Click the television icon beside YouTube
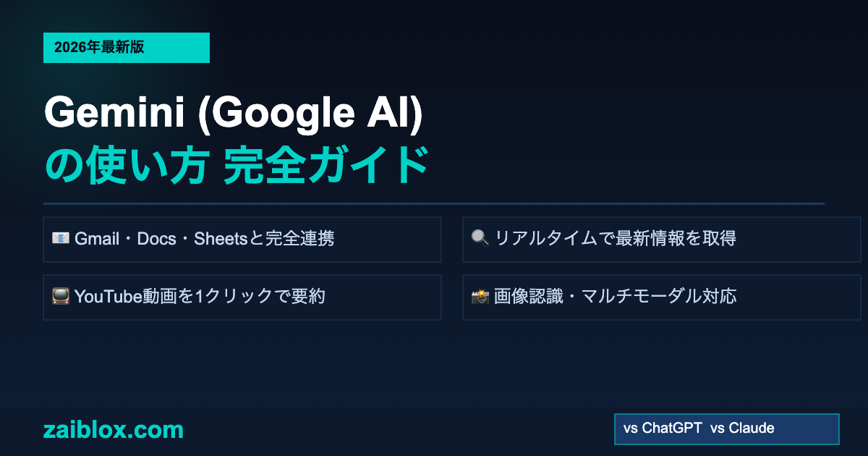 tap(60, 297)
